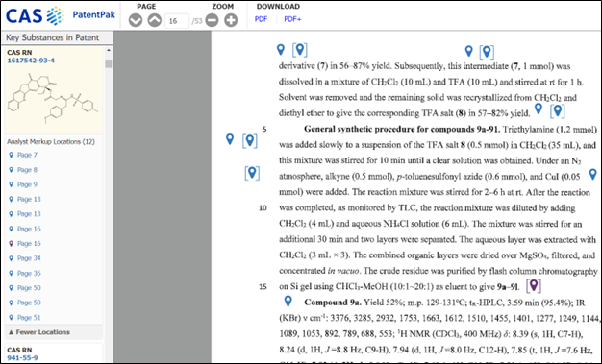Zoom out with the minus icon
The image size is (602, 364).
pyautogui.click(x=212, y=20)
